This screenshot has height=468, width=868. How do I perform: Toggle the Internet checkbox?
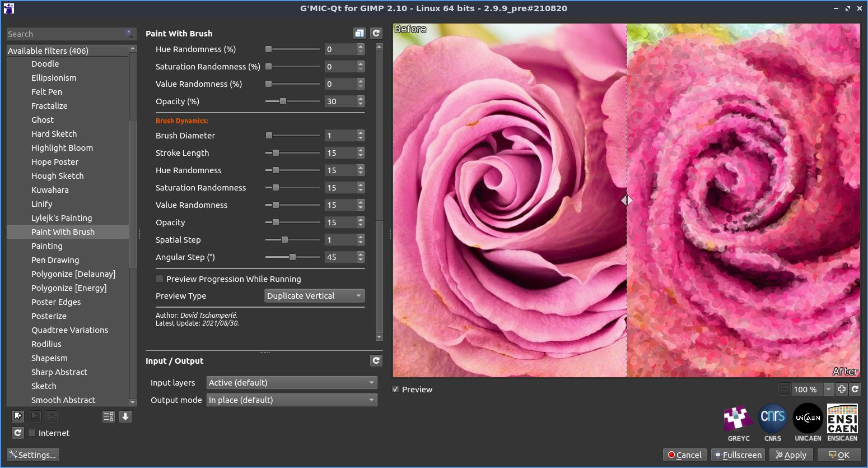[32, 433]
